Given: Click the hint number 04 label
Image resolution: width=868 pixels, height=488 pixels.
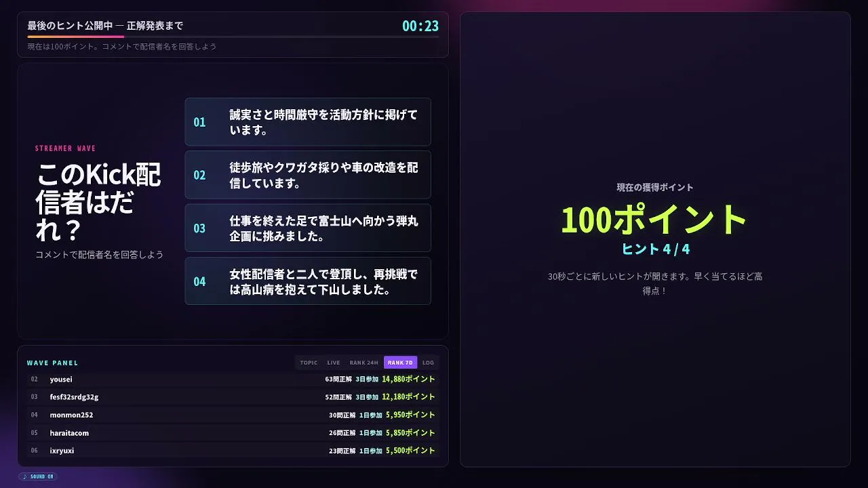Looking at the screenshot, I should pyautogui.click(x=199, y=281).
